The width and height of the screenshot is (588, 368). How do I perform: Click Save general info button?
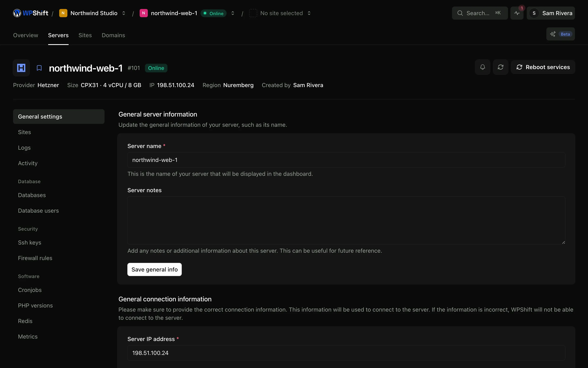(x=155, y=269)
